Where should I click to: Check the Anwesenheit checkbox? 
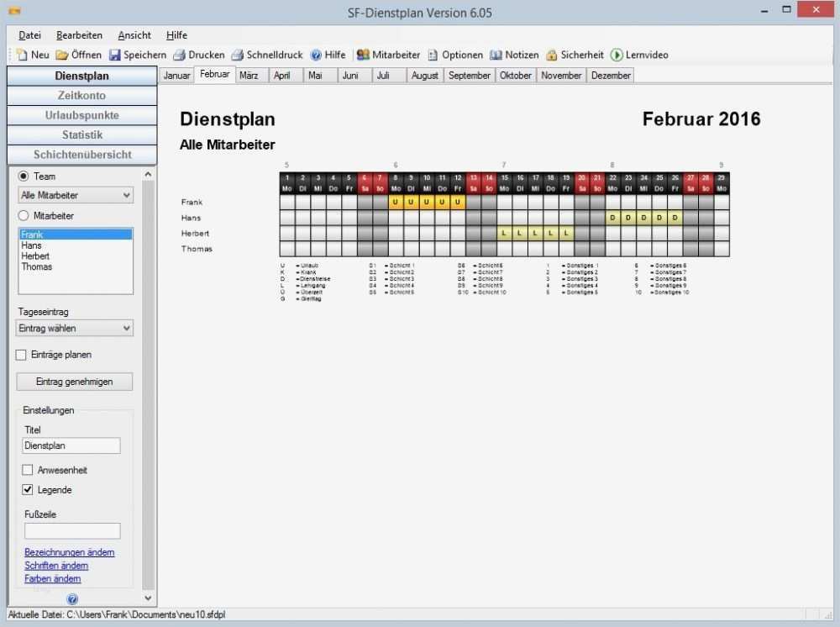26,470
